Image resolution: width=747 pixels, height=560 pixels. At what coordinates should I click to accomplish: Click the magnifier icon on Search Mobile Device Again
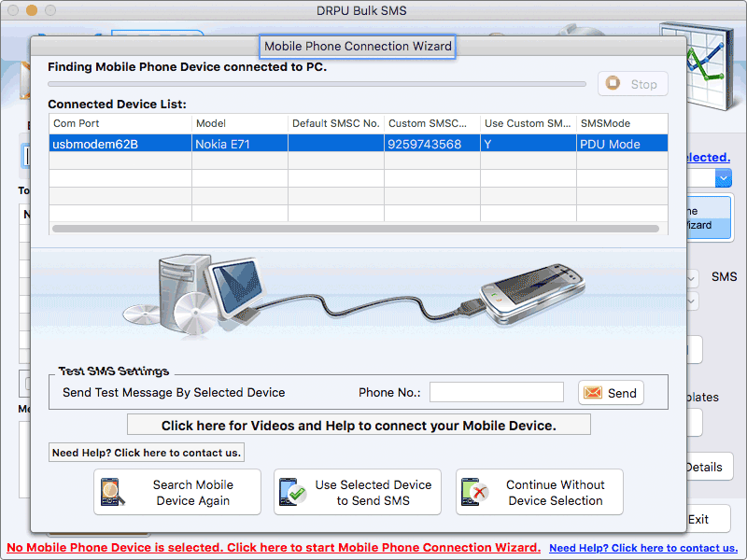click(114, 491)
